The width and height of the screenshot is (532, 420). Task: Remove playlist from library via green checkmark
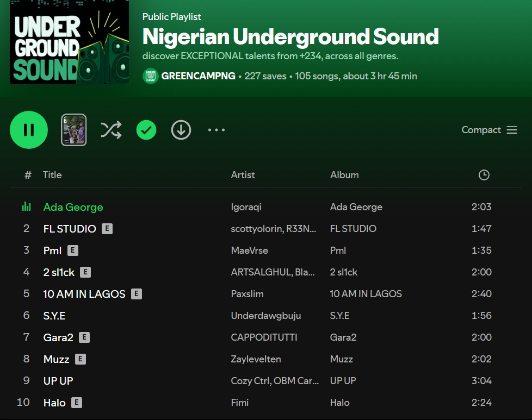coord(146,130)
